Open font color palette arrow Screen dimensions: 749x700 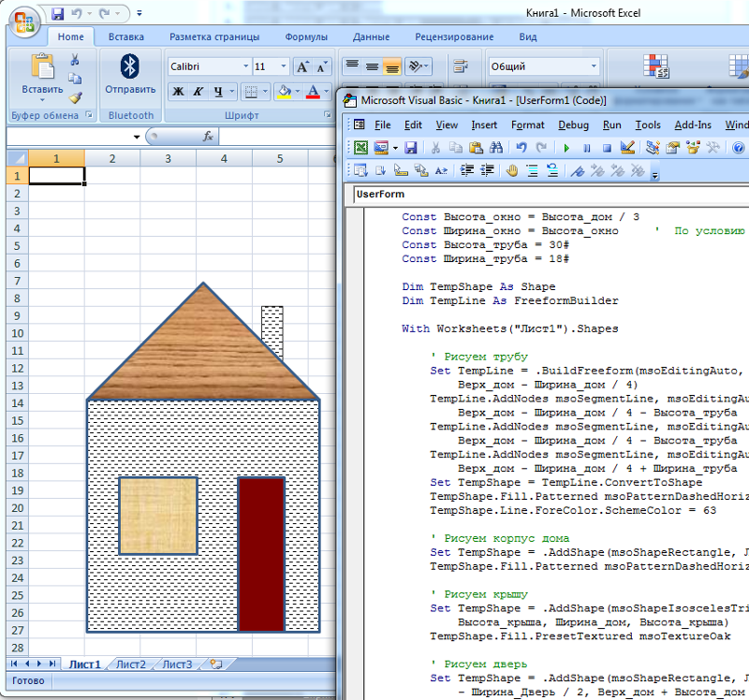pos(326,91)
